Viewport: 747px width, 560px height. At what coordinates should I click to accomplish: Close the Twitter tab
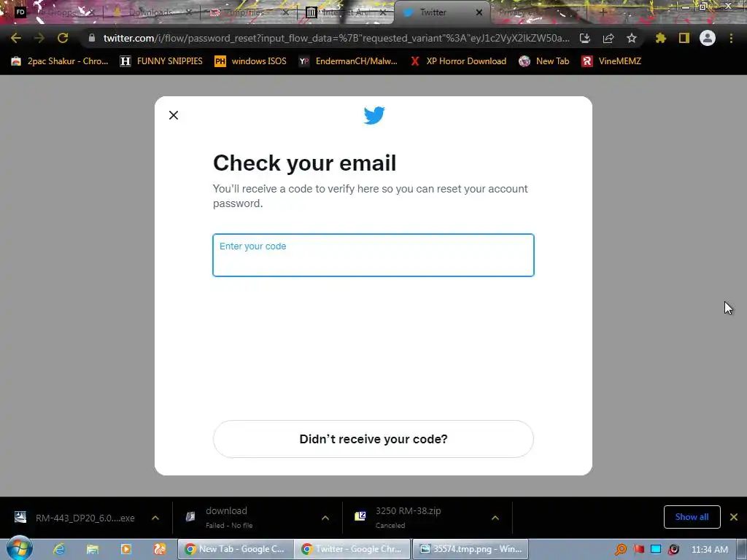click(479, 12)
